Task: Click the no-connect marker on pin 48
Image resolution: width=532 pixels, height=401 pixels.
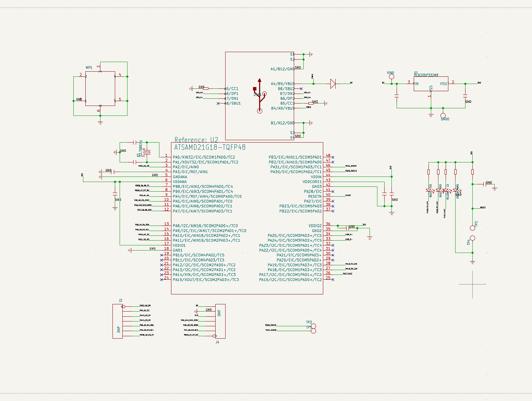Action: [333, 157]
